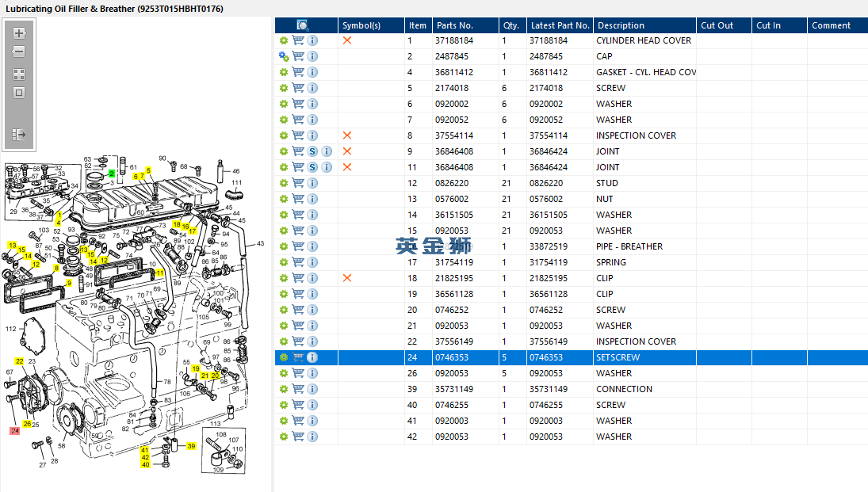Sort by Item column header
This screenshot has height=492, width=868.
pos(418,25)
